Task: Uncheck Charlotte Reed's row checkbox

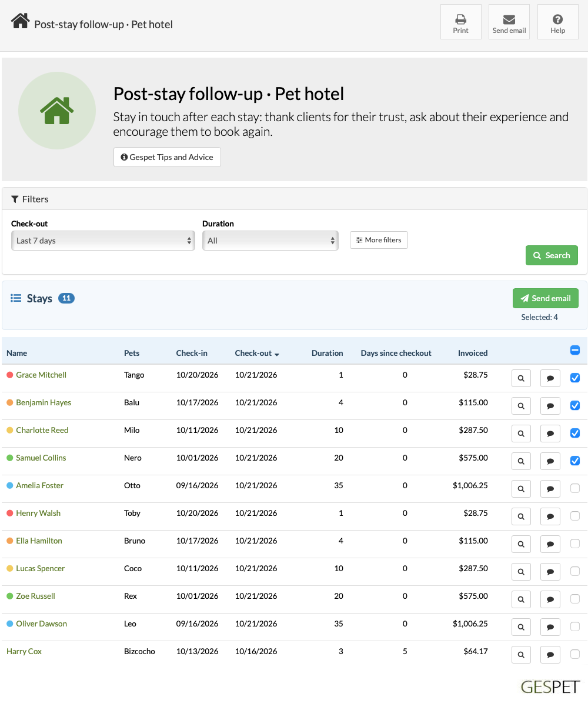Action: [x=575, y=434]
